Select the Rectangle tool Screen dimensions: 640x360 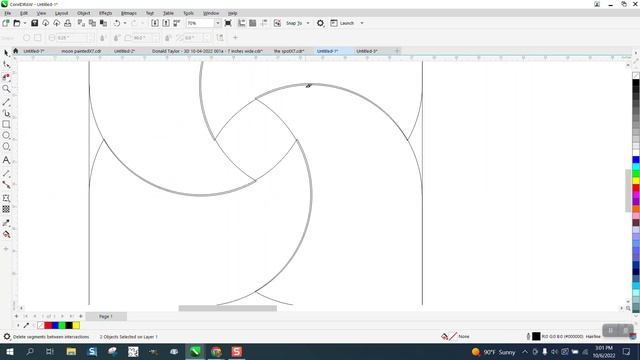[6, 124]
